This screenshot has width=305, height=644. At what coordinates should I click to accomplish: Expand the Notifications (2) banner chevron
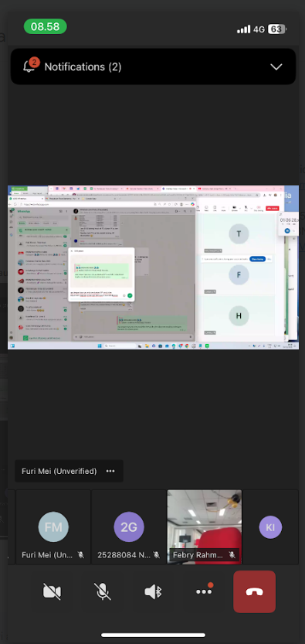276,67
